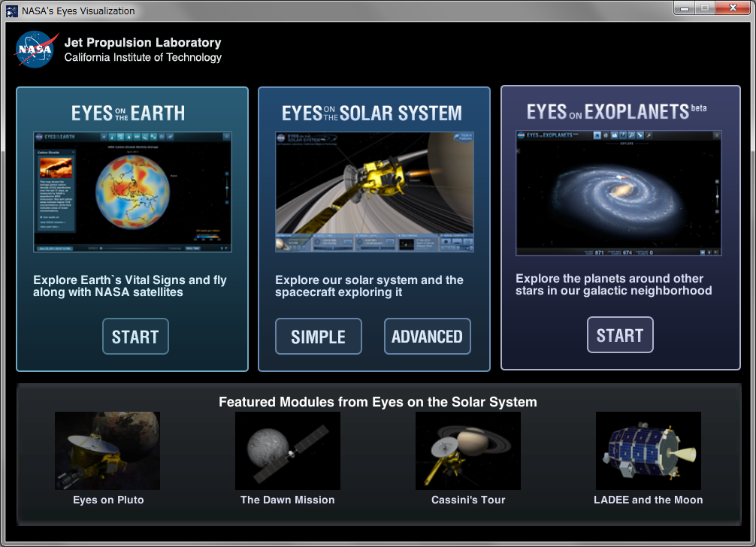
Task: Close the NASA's Eyes Visualization window
Action: click(x=733, y=8)
